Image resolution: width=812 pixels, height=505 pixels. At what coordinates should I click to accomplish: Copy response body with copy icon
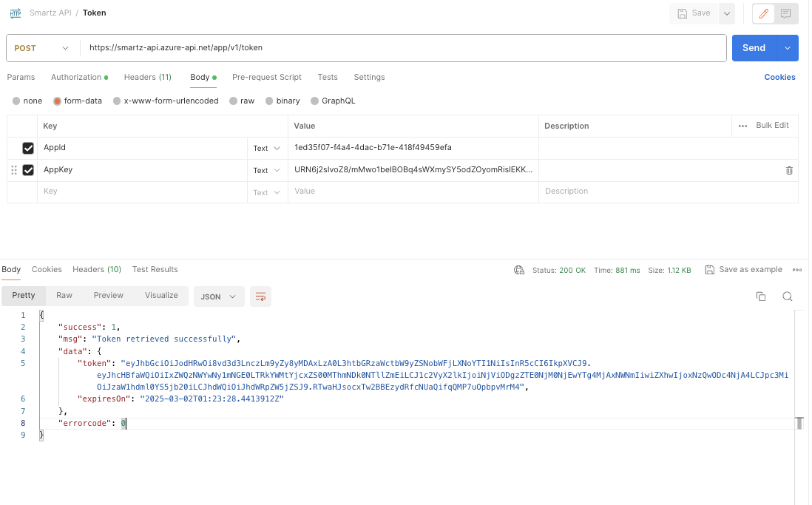tap(760, 296)
